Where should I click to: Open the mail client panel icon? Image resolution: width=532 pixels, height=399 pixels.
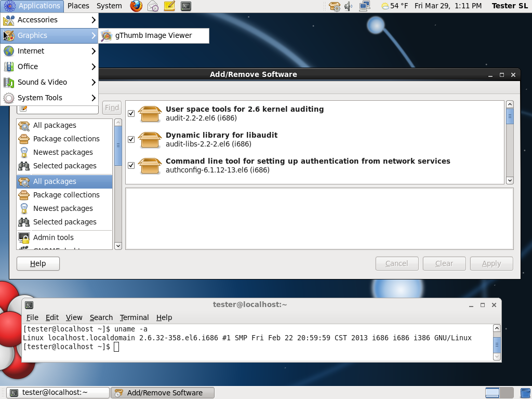coord(153,6)
